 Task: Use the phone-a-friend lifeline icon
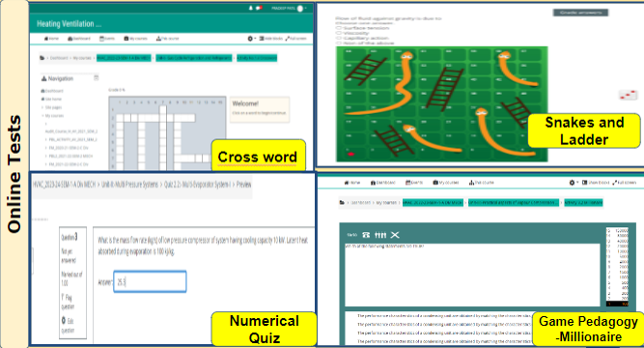coord(366,235)
